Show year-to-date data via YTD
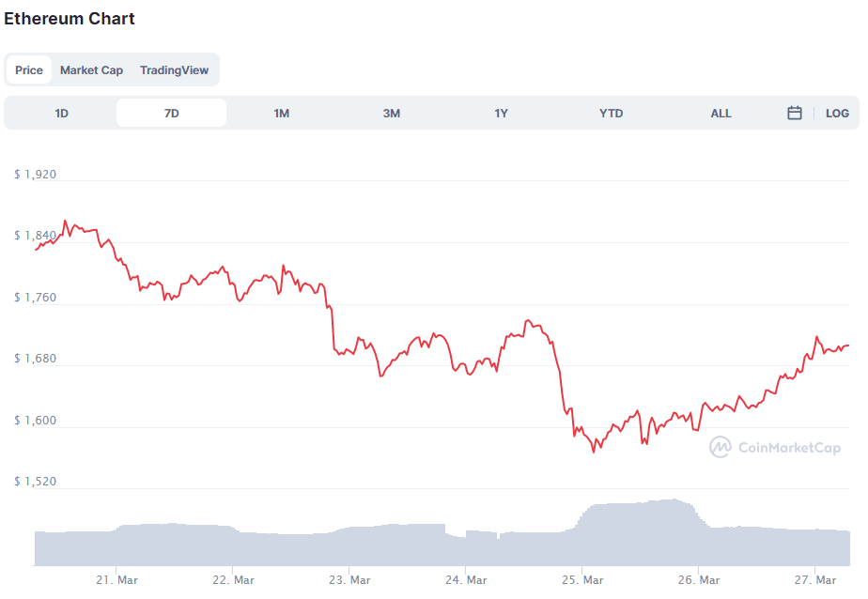The height and width of the screenshot is (599, 868). [x=611, y=113]
